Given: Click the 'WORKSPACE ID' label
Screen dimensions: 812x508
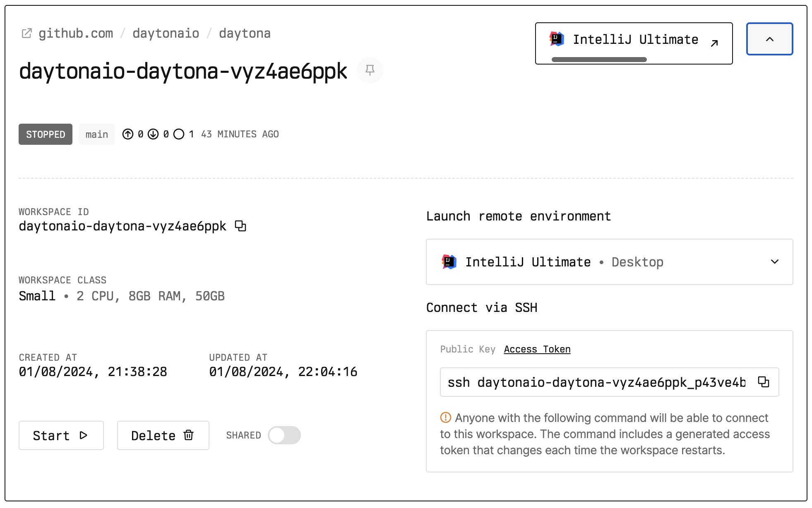Looking at the screenshot, I should (54, 212).
